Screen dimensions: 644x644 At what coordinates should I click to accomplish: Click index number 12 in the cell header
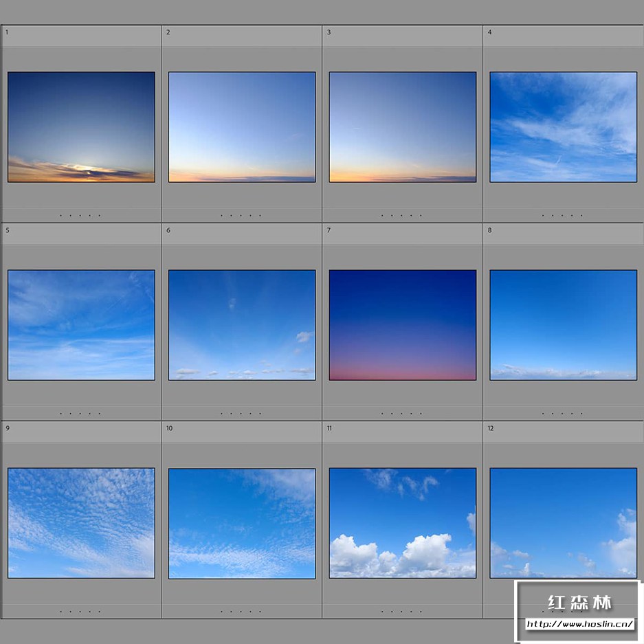tap(491, 428)
